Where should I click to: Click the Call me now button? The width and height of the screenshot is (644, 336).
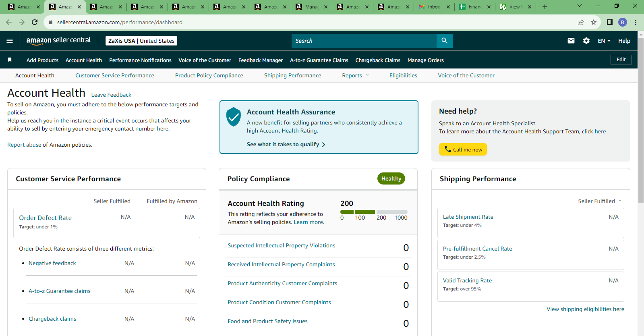click(463, 149)
